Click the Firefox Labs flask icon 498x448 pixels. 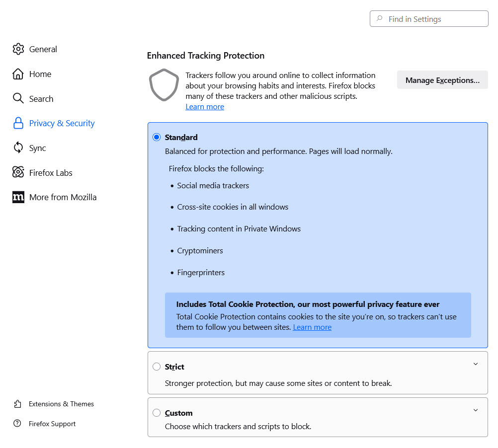[x=18, y=172]
